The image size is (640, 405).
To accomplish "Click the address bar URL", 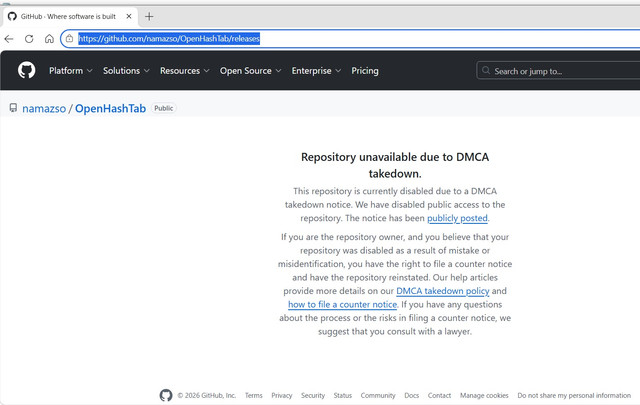I will click(x=169, y=39).
